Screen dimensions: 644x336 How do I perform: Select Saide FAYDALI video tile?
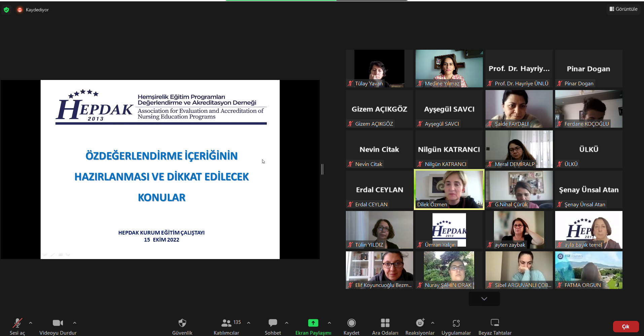[x=519, y=109]
